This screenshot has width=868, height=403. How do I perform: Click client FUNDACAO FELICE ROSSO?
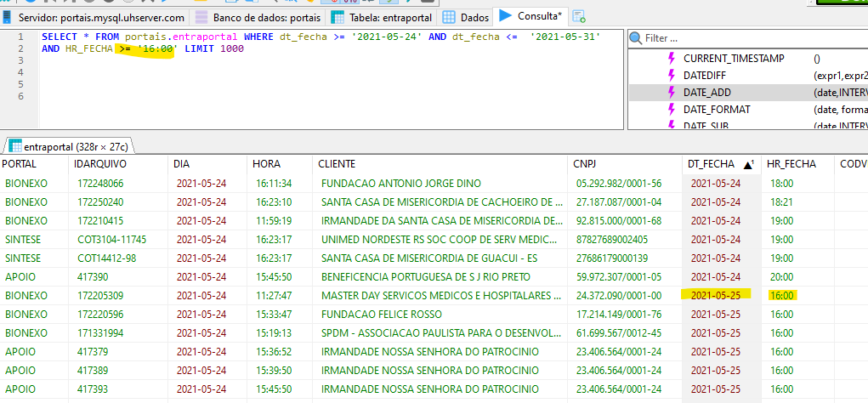pyautogui.click(x=440, y=315)
